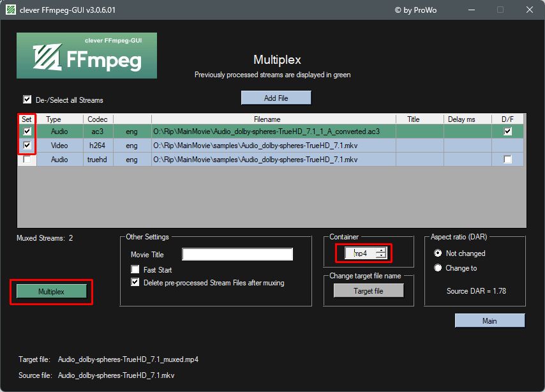Minimize the clever FFmpeg-GUI window
Viewport: 545px width, 392px height.
tap(472, 10)
